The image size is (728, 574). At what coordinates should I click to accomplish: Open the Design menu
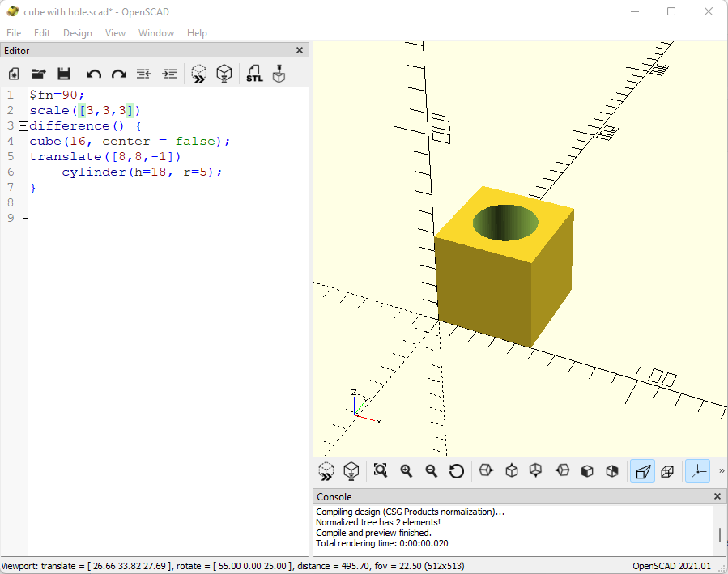pos(77,33)
